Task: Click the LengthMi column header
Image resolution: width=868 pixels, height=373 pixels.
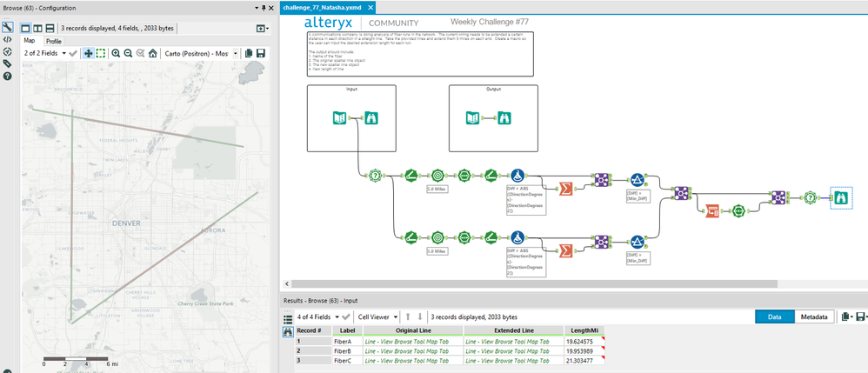Action: [584, 330]
